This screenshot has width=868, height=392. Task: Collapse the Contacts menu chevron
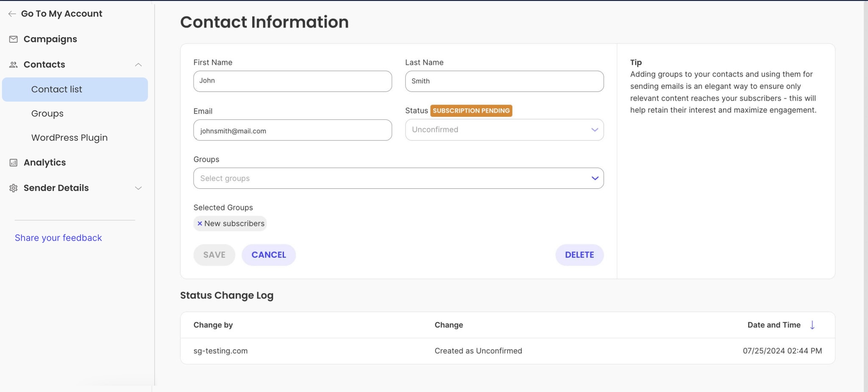coord(138,64)
